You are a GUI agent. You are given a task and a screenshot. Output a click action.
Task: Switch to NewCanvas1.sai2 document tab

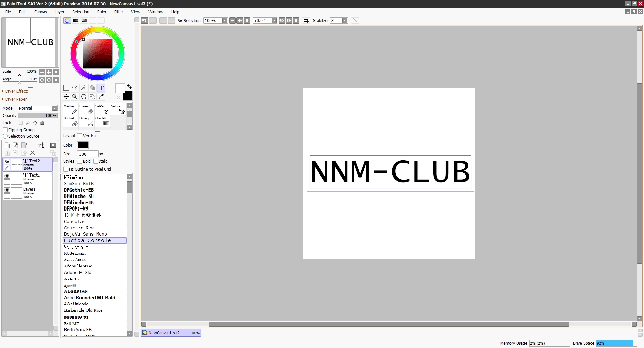(171, 333)
